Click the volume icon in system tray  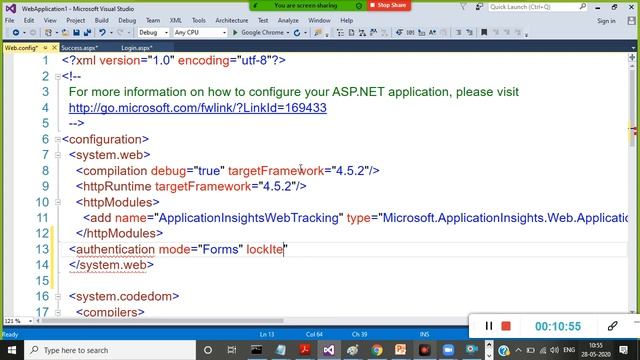(554, 350)
